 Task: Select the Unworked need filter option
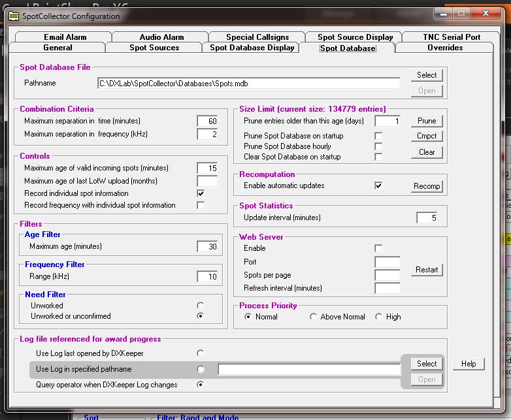[x=200, y=305]
